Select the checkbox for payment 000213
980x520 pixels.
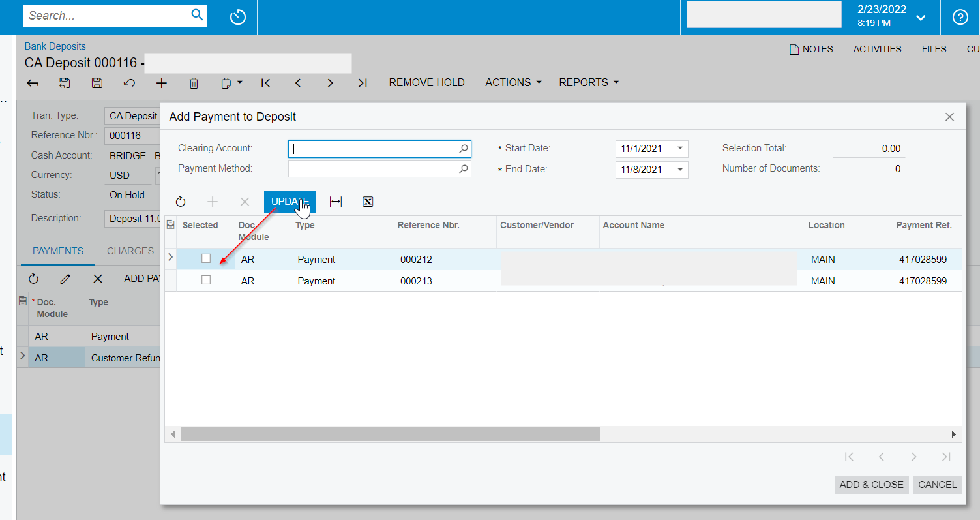[206, 280]
